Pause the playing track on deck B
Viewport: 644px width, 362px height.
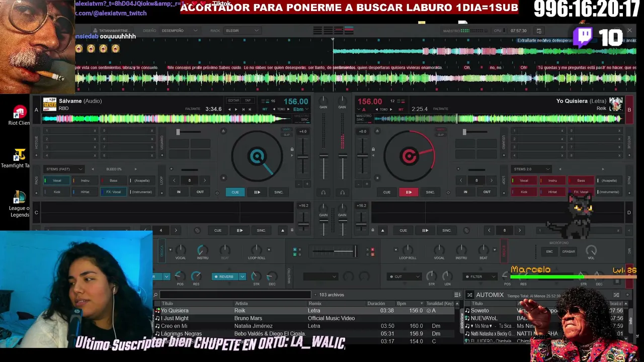point(409,192)
